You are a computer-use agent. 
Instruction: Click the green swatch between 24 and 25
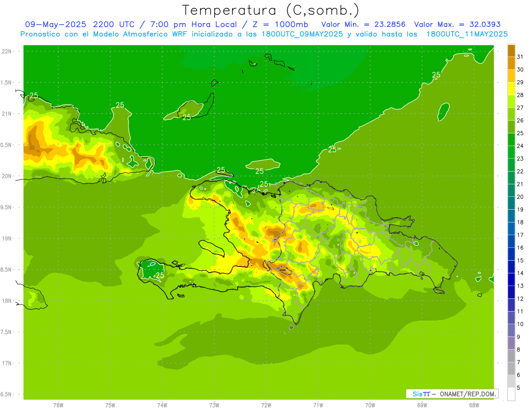[x=511, y=140]
